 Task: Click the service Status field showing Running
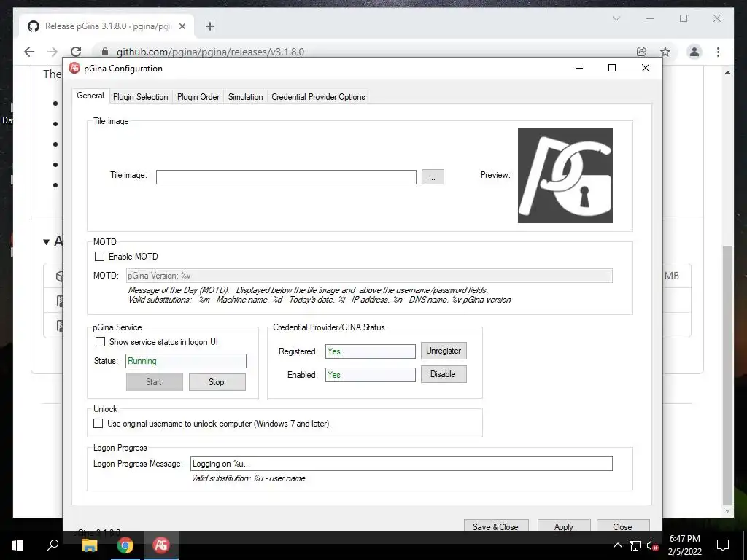coord(186,361)
